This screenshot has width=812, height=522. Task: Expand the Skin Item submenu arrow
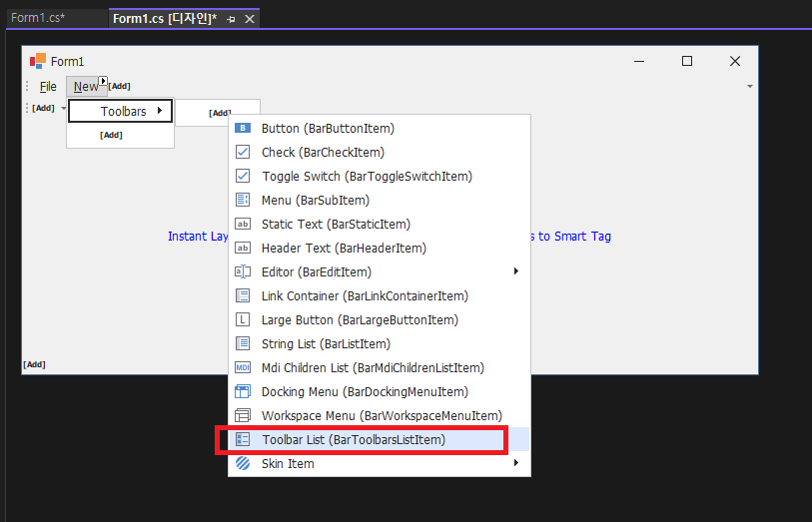click(x=515, y=462)
